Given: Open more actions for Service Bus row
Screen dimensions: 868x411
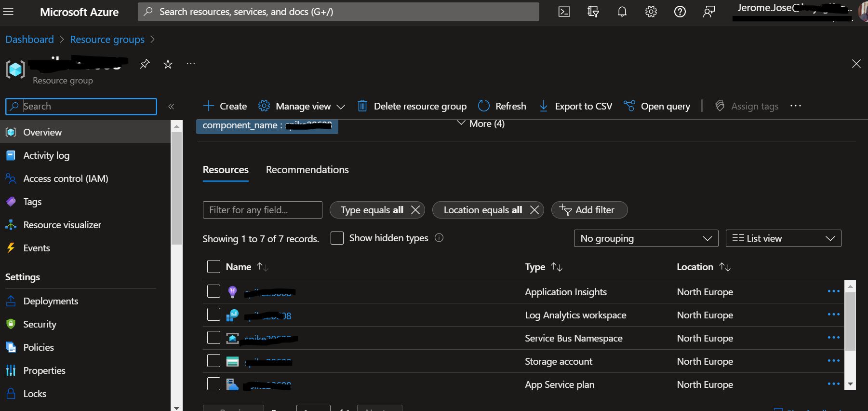Looking at the screenshot, I should coord(833,338).
